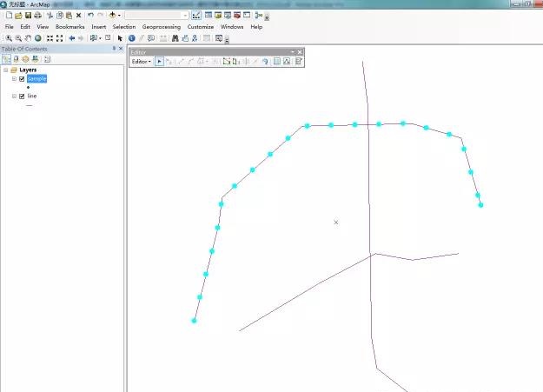The width and height of the screenshot is (543, 392).
Task: Click the Add Data icon
Action: pyautogui.click(x=112, y=15)
